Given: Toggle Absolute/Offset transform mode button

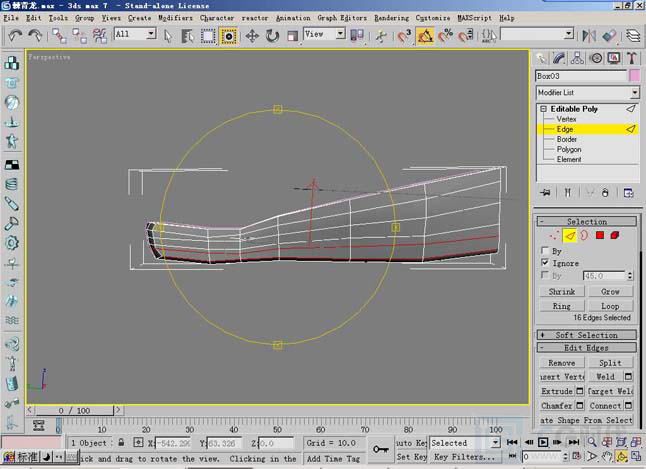Looking at the screenshot, I should [x=138, y=443].
